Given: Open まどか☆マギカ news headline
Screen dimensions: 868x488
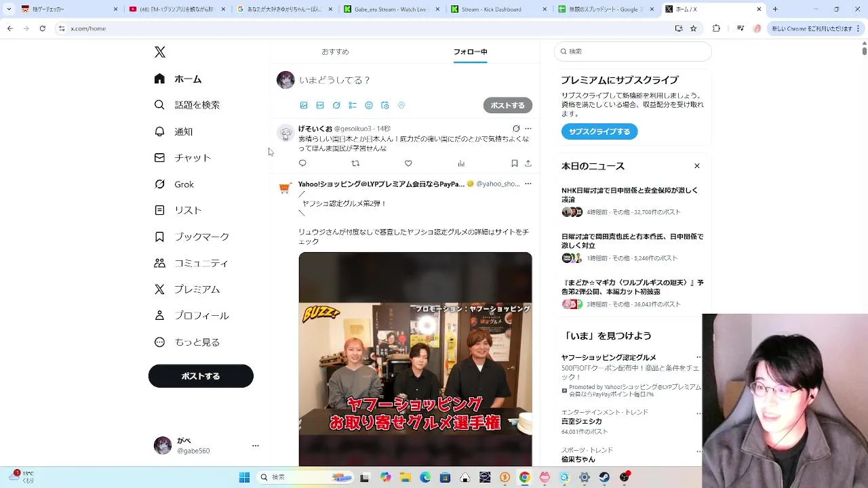Looking at the screenshot, I should pos(632,287).
